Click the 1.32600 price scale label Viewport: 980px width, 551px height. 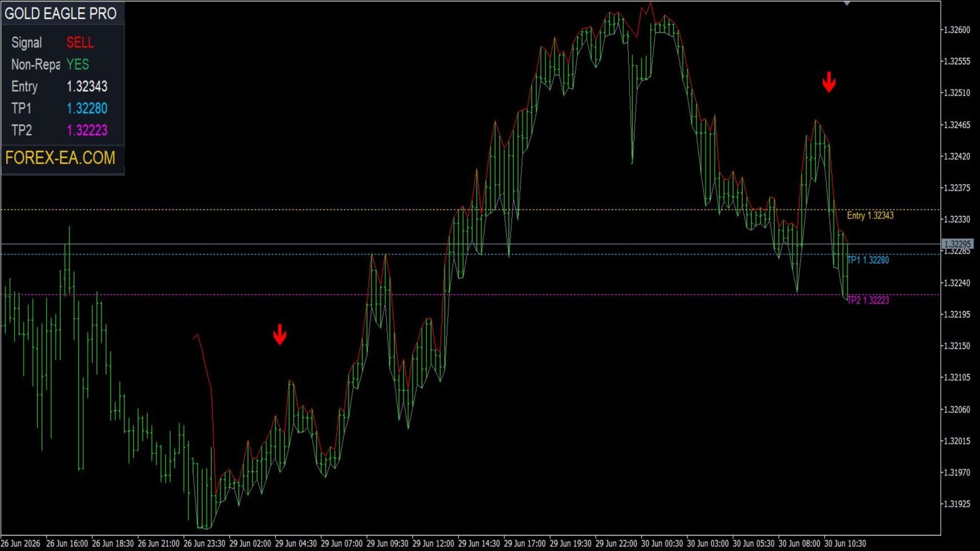coord(957,30)
